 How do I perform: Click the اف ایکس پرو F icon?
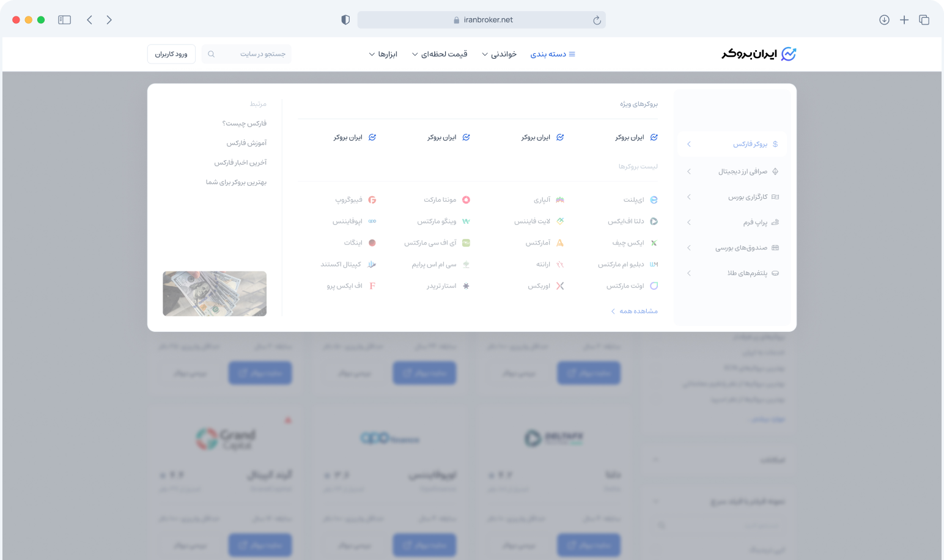coord(372,286)
